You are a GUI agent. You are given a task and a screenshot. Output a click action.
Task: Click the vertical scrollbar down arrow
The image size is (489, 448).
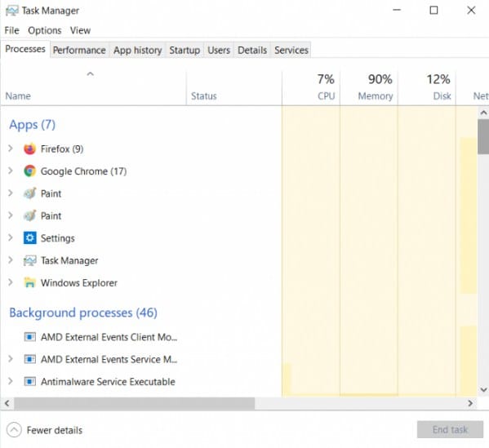483,390
